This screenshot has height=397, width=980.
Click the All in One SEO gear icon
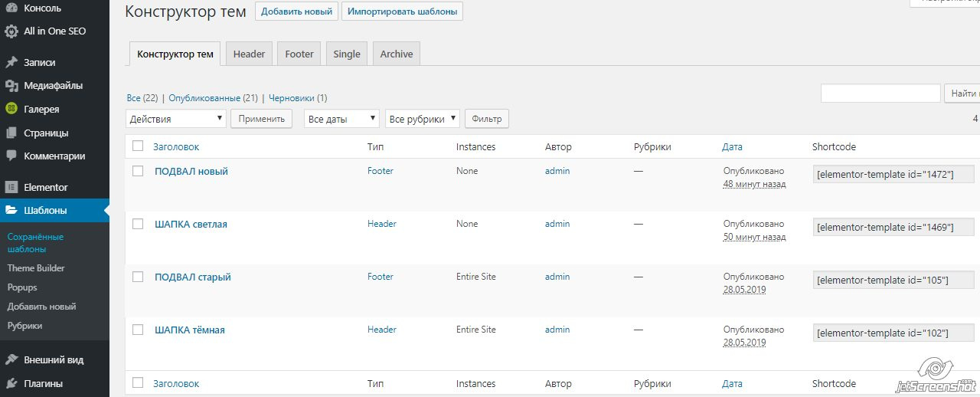pyautogui.click(x=11, y=31)
